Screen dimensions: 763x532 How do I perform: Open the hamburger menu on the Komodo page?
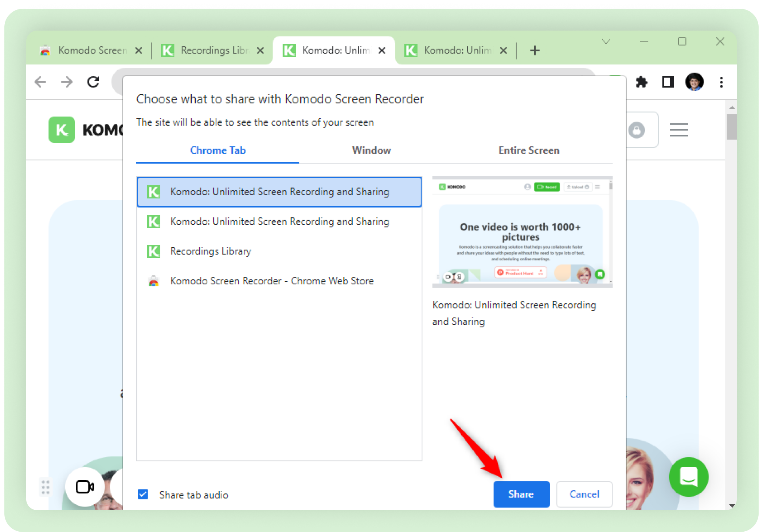point(678,130)
